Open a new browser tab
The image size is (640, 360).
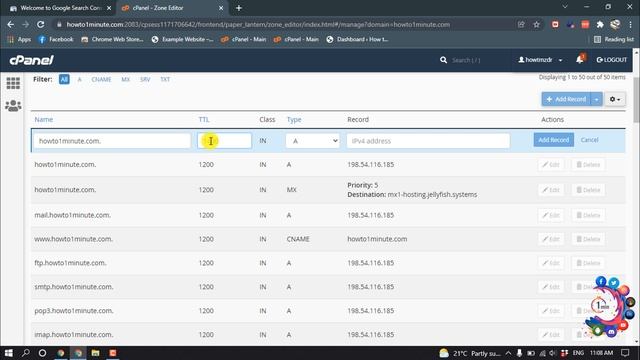pyautogui.click(x=239, y=8)
